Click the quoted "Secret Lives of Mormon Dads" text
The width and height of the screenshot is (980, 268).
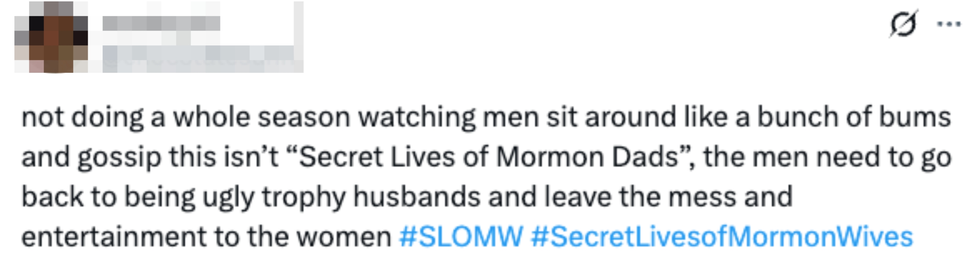coord(492,157)
